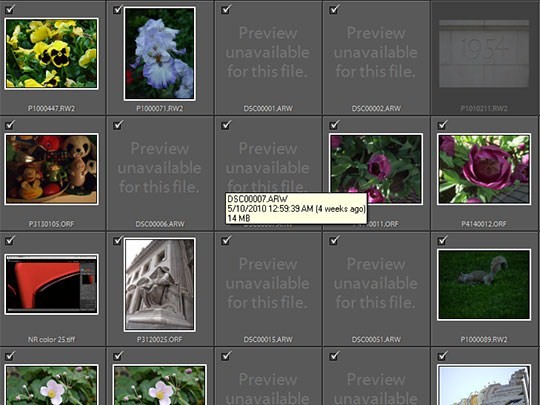Select the DSC00006.ARW preview unavailable placeholder
Viewport: 540px width, 405px height.
click(159, 168)
